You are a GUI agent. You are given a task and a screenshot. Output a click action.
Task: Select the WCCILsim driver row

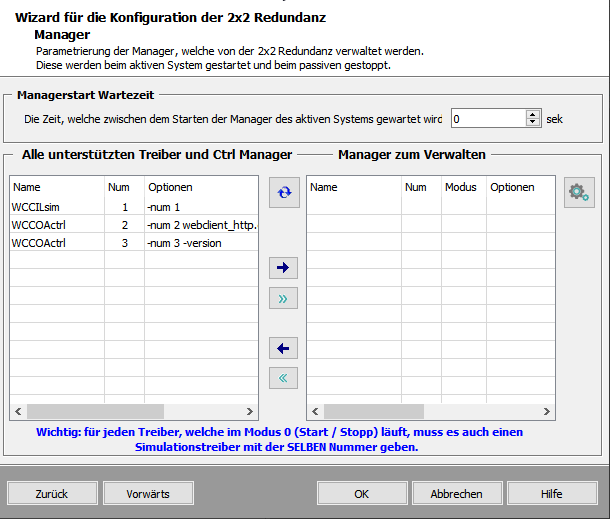click(x=56, y=207)
